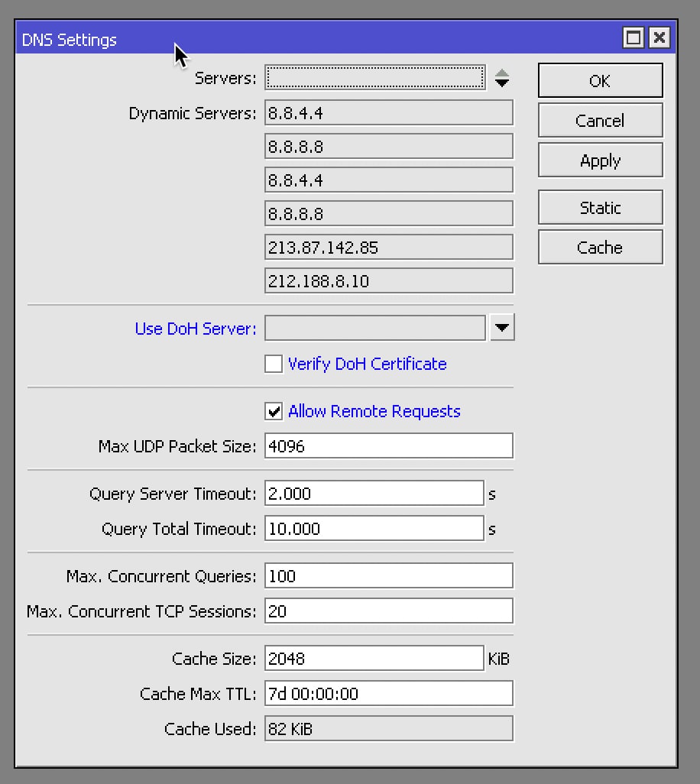Screen dimensions: 700x784
Task: Click the Query Total Timeout field
Action: 374,529
